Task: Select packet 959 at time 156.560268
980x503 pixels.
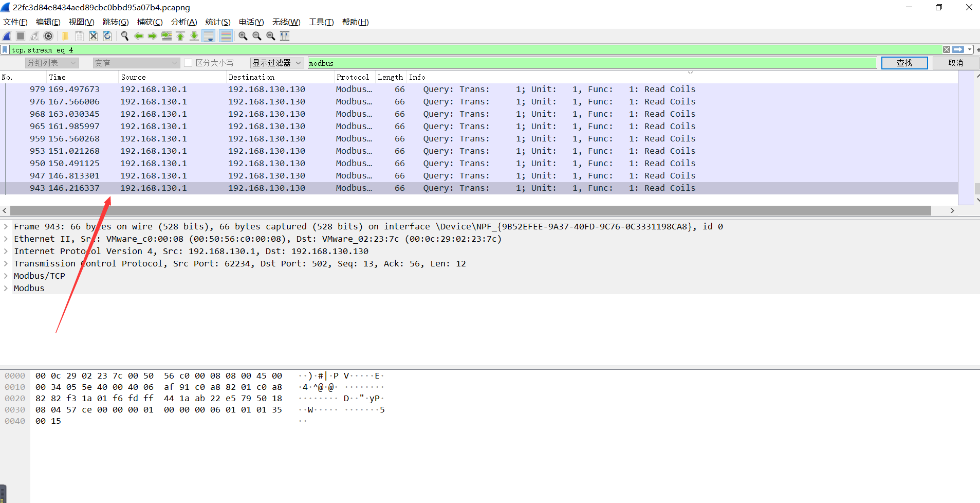Action: click(x=479, y=139)
